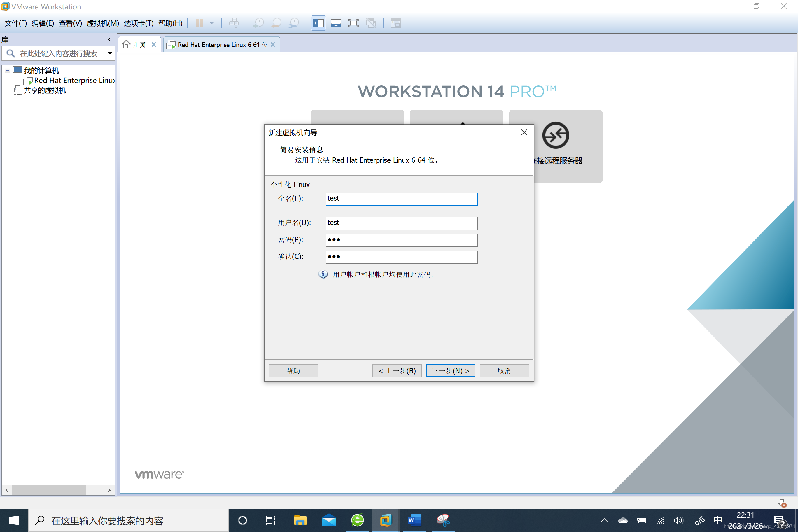The image size is (798, 532).
Task: Show hidden system tray icons chevron
Action: click(x=604, y=520)
